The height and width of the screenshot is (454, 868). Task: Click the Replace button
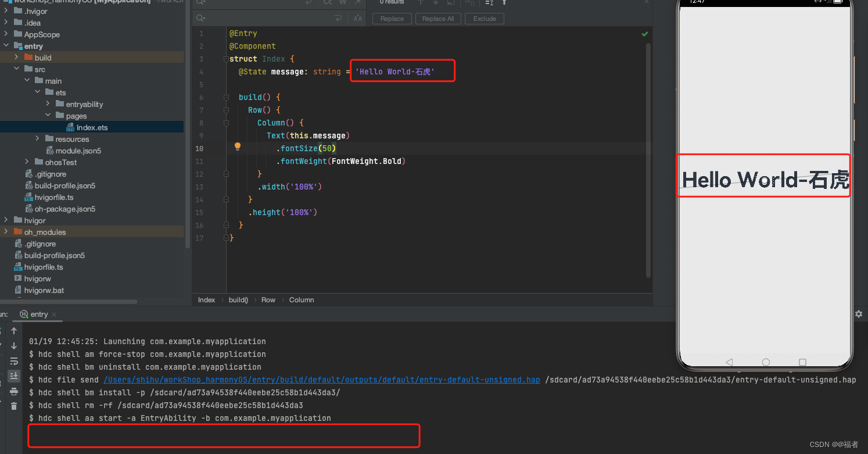392,19
